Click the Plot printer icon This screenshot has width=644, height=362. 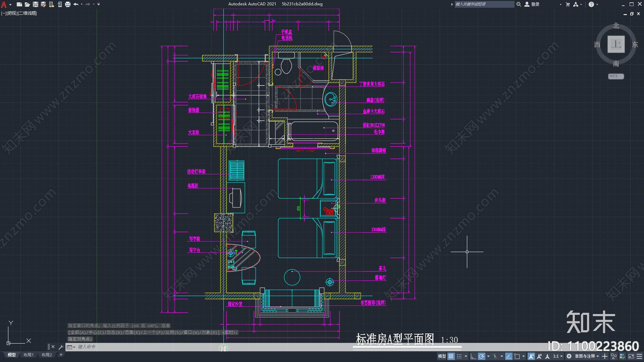pyautogui.click(x=67, y=4)
